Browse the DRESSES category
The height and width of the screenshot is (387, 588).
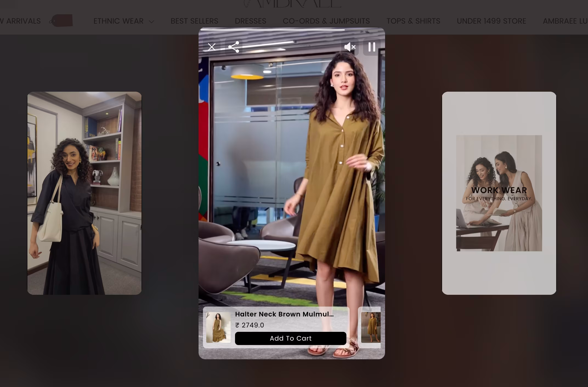pyautogui.click(x=250, y=21)
